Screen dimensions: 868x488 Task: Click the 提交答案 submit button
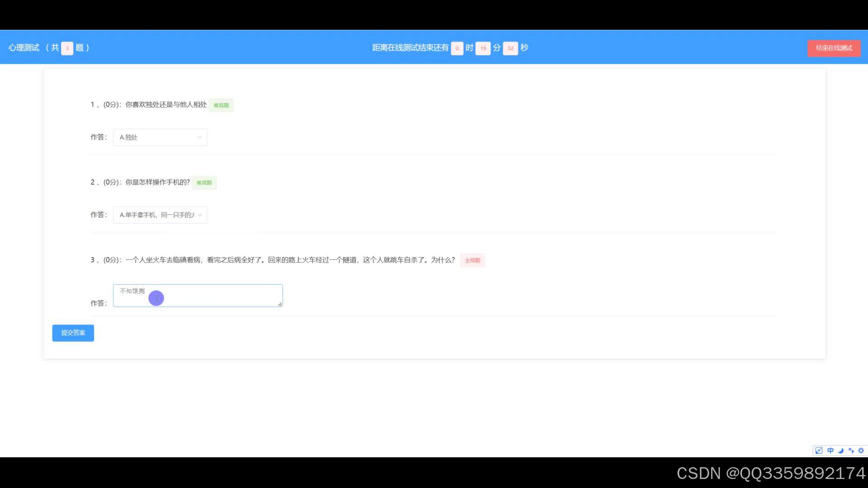(x=73, y=333)
